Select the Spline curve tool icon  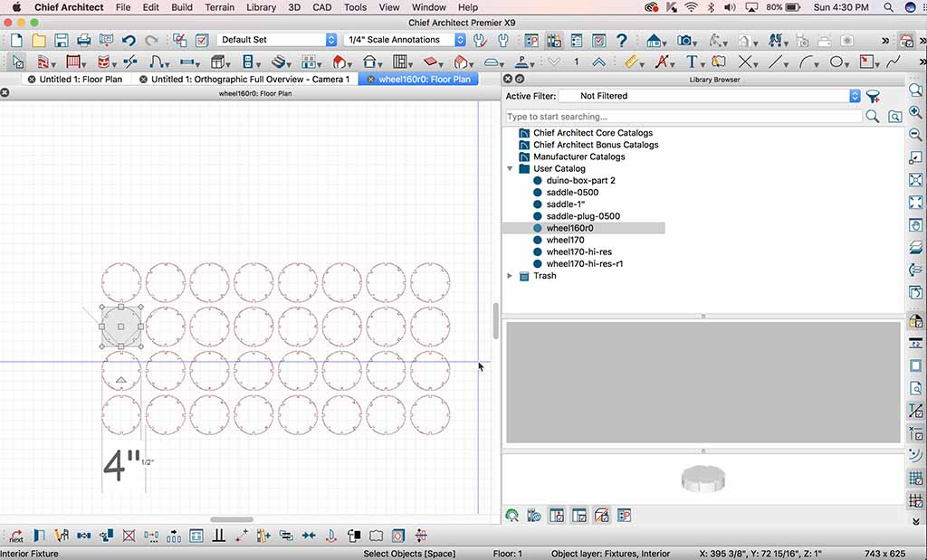point(894,62)
